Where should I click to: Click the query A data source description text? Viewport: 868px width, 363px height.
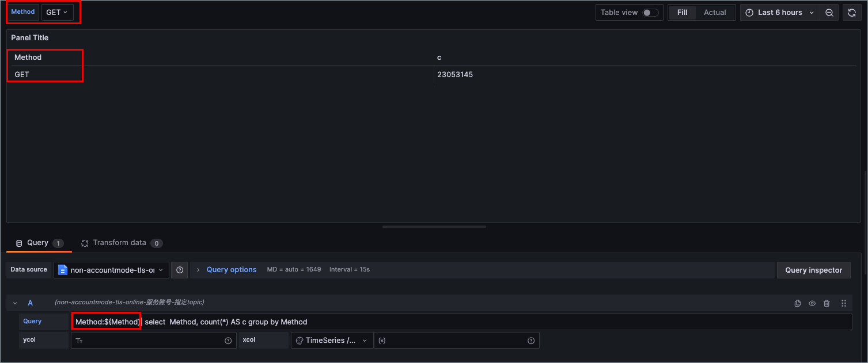tap(130, 303)
